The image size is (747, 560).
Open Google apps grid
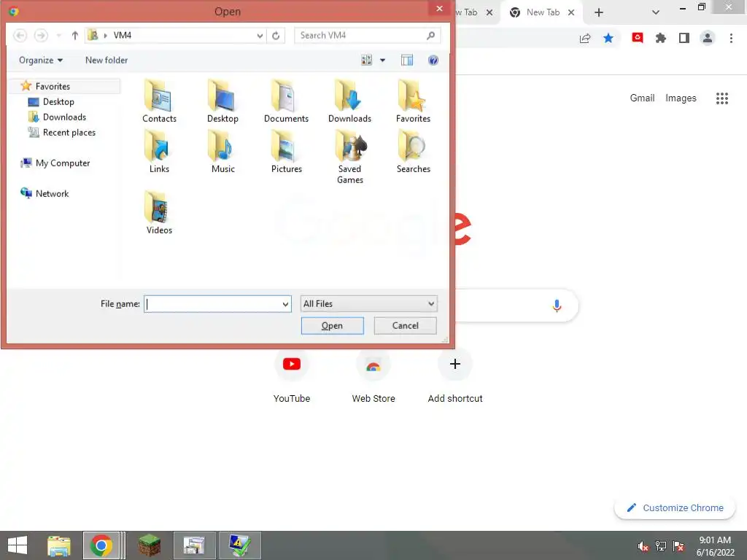click(x=722, y=98)
